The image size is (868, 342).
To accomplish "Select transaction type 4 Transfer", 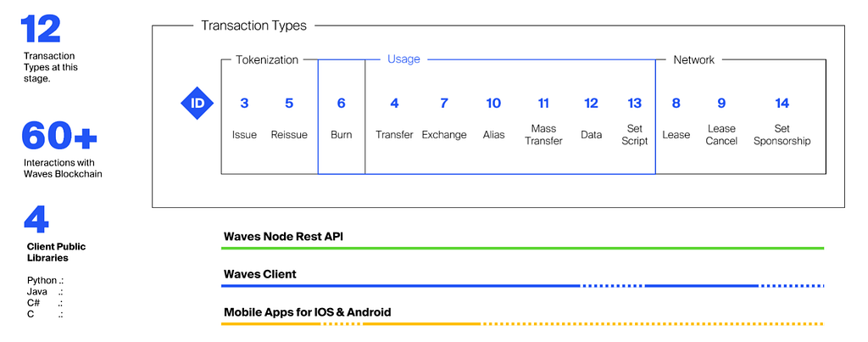I will tap(394, 119).
